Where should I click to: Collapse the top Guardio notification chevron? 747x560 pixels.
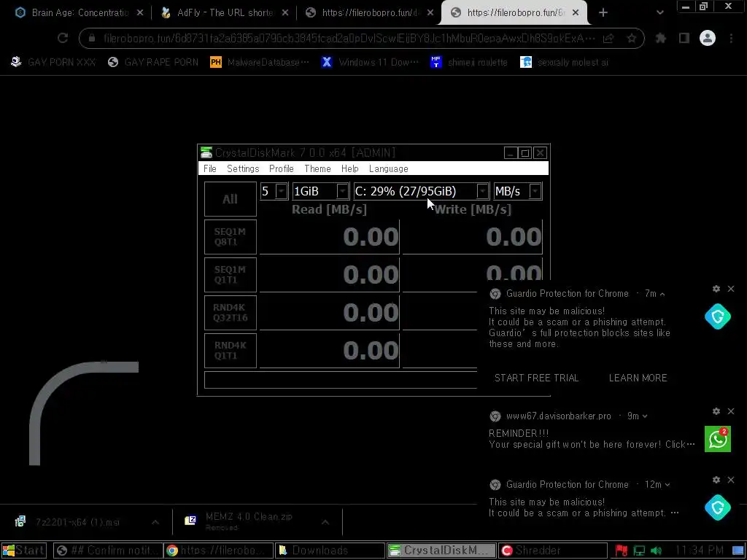click(662, 294)
